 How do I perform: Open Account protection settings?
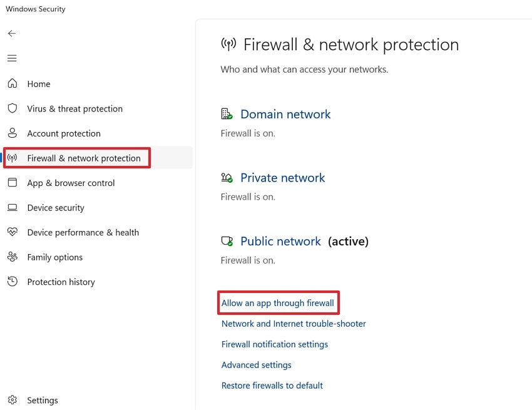(63, 133)
